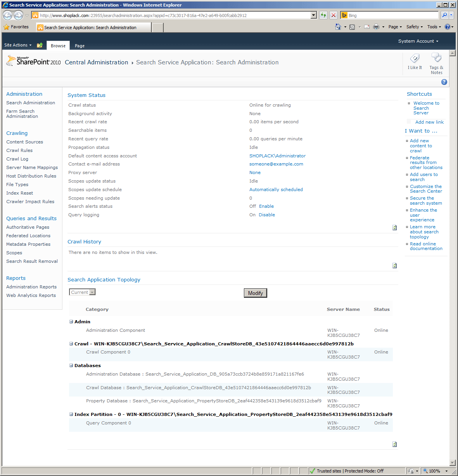
Task: Stop loading with the red X icon
Action: [333, 15]
